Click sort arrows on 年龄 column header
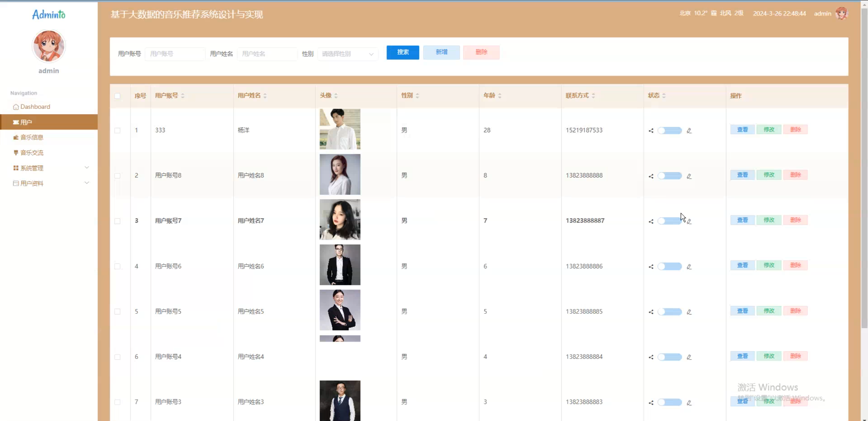The height and width of the screenshot is (421, 868). [x=499, y=96]
